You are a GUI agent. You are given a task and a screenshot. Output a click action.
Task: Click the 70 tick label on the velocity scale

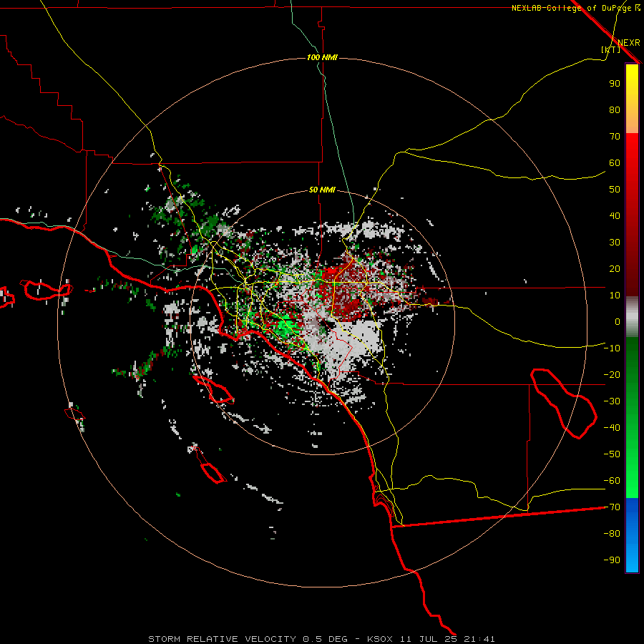pyautogui.click(x=615, y=137)
